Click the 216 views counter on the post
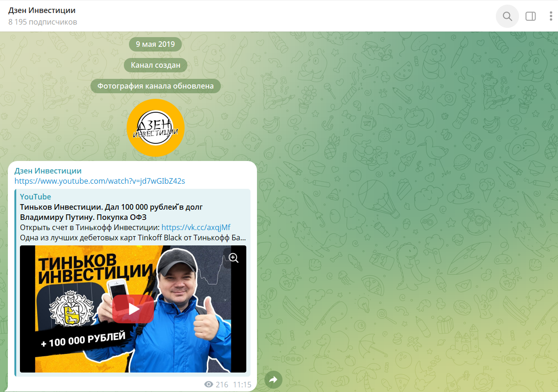Image resolution: width=558 pixels, height=392 pixels. click(217, 385)
